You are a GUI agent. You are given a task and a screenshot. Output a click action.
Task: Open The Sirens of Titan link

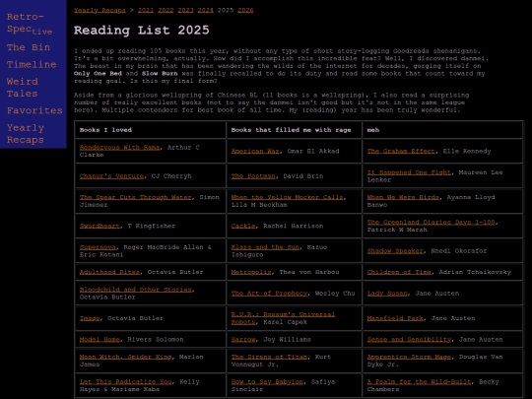click(x=269, y=357)
